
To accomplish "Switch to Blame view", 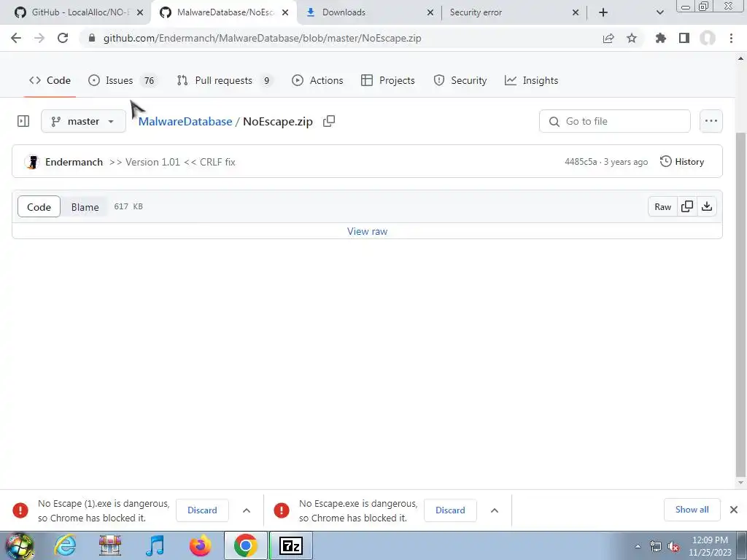I will coord(85,206).
